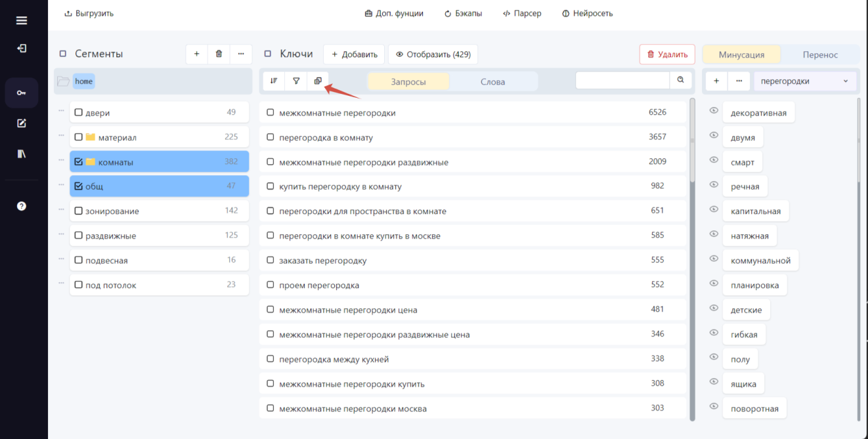Switch to the Слова tab
The width and height of the screenshot is (868, 439).
[492, 81]
